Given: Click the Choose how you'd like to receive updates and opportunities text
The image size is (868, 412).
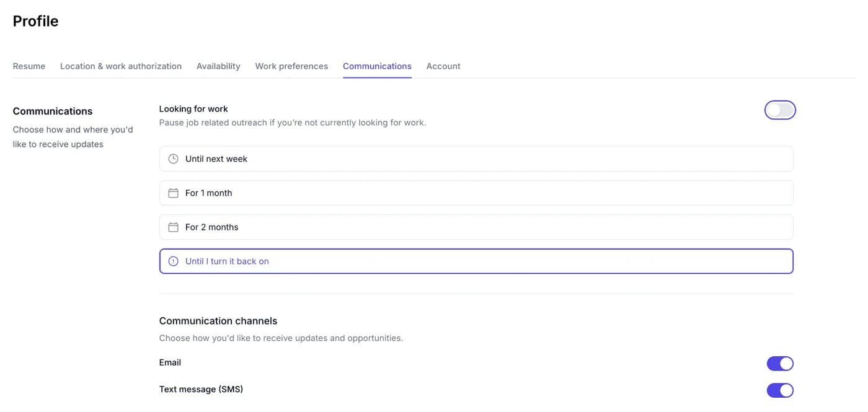Looking at the screenshot, I should pyautogui.click(x=281, y=338).
